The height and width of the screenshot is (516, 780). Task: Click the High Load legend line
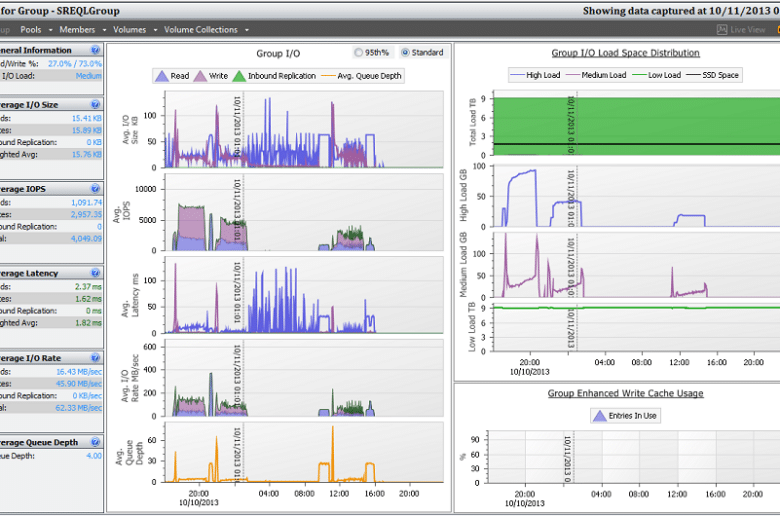click(x=517, y=75)
